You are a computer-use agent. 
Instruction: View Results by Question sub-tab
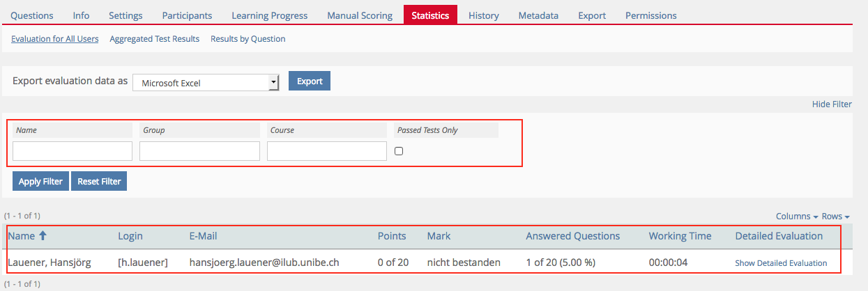coord(248,39)
